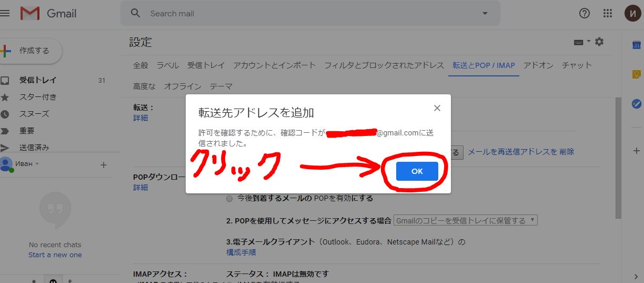
Task: Click the plus icon to start new chat
Action: coord(104,165)
